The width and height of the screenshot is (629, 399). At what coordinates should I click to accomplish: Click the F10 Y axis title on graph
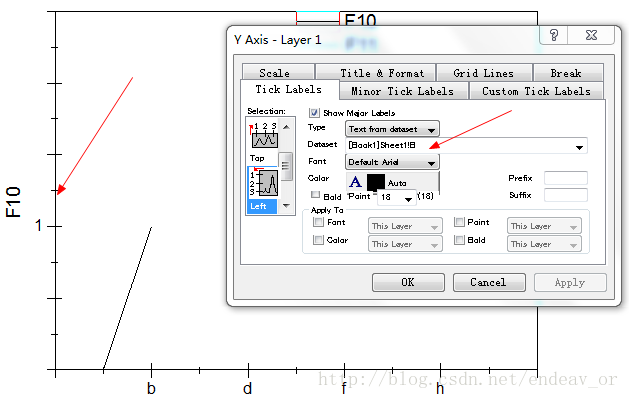point(14,202)
